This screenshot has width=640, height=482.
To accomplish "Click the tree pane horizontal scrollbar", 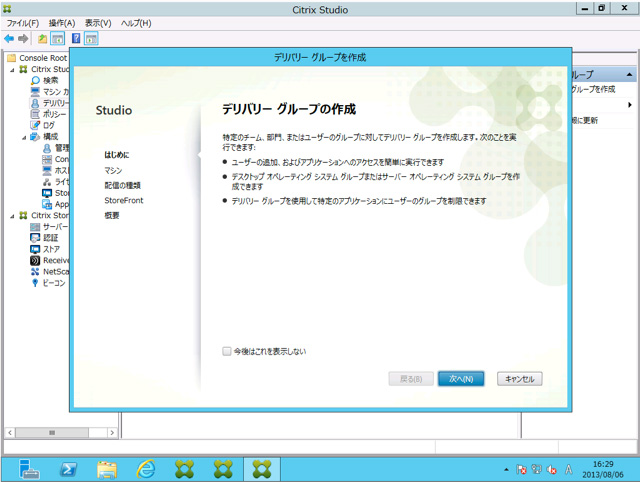I will (50, 432).
